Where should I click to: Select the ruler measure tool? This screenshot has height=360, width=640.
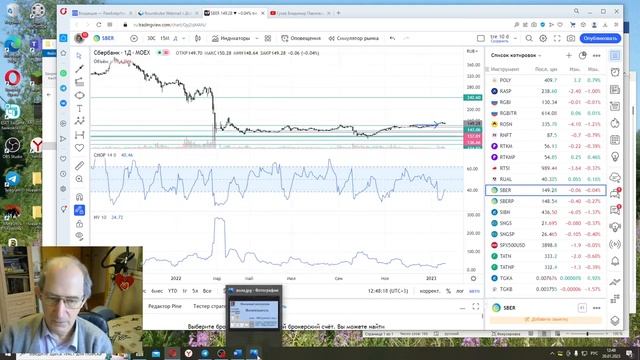[x=80, y=166]
